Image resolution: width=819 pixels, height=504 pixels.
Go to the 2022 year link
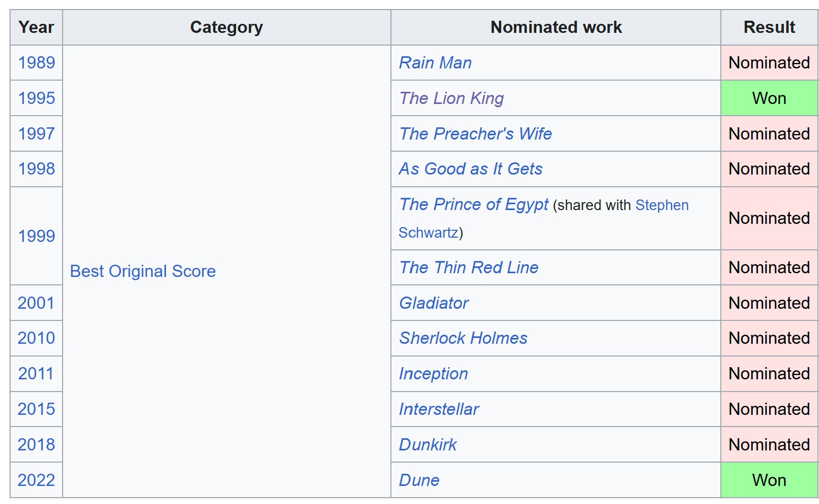(x=37, y=480)
